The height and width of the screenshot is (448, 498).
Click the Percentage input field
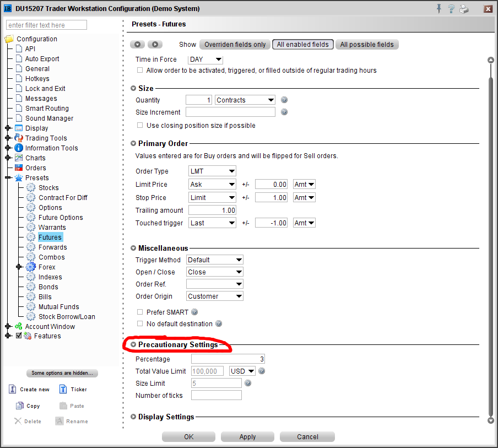click(229, 359)
